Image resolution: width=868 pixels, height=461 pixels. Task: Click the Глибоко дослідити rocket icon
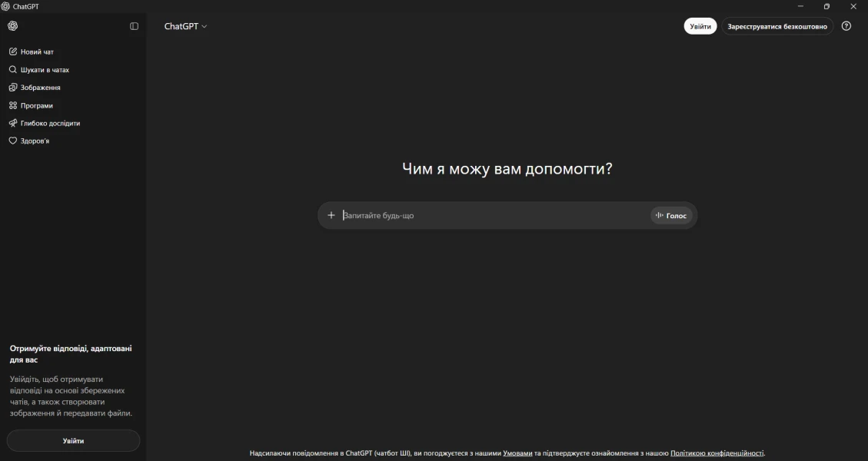[x=13, y=123]
